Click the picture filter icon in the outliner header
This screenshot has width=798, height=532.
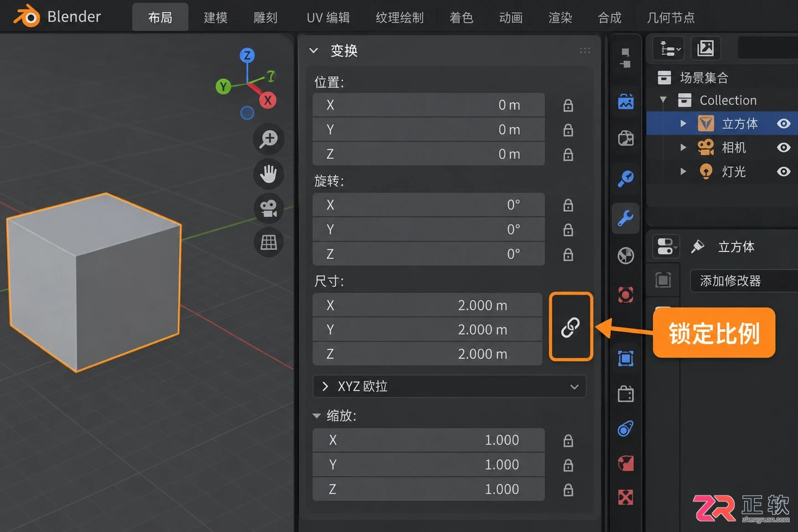[x=705, y=48]
